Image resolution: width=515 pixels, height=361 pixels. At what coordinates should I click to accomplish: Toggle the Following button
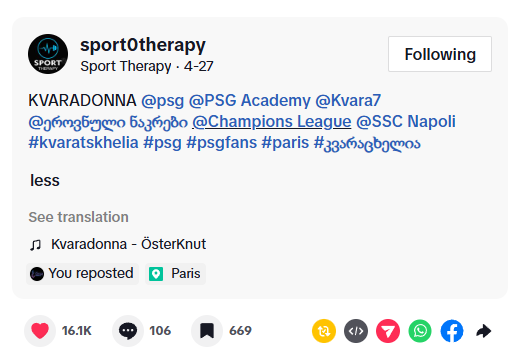pos(440,54)
